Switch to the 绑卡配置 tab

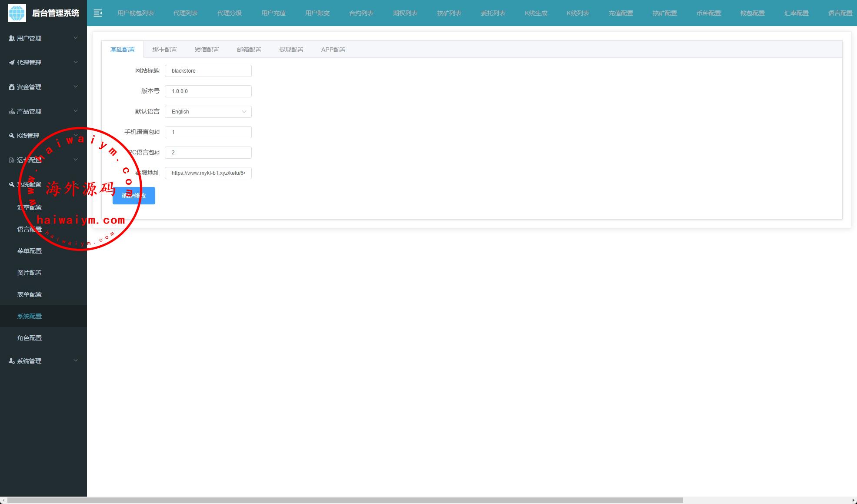[x=165, y=50]
